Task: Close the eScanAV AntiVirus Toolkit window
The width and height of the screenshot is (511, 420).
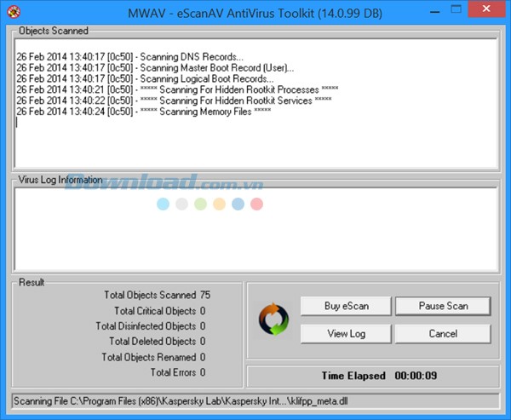Action: 486,9
